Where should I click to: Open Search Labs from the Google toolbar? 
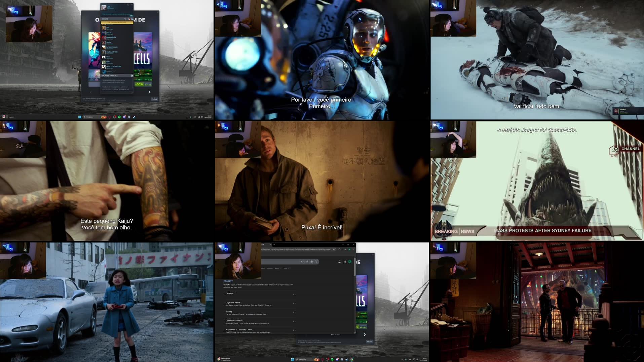click(x=340, y=262)
